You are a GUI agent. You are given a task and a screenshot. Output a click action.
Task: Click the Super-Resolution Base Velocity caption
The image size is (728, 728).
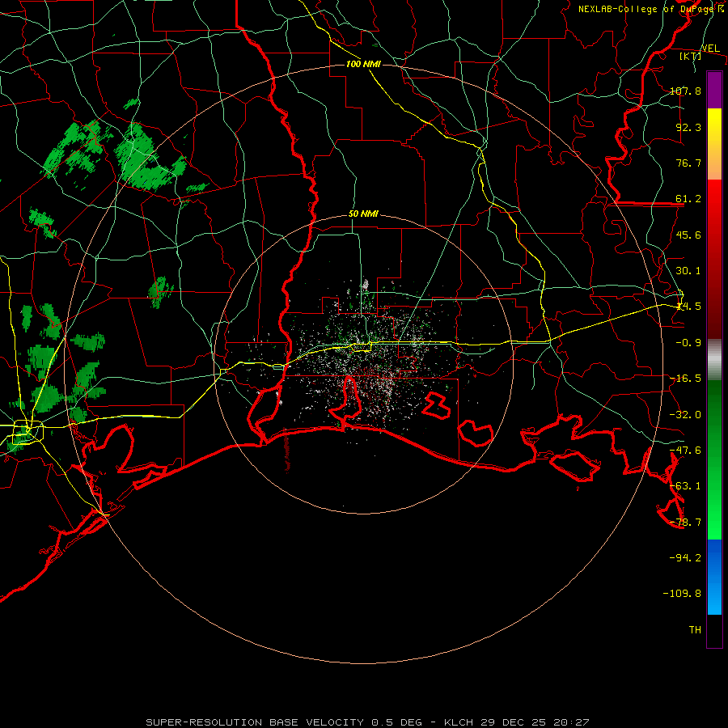(x=368, y=722)
